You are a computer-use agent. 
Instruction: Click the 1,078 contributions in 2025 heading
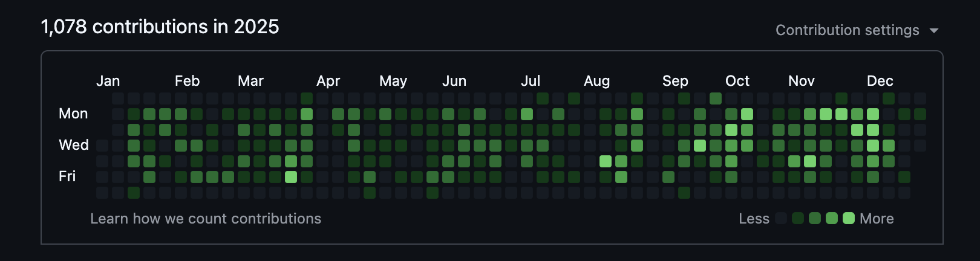pyautogui.click(x=160, y=27)
